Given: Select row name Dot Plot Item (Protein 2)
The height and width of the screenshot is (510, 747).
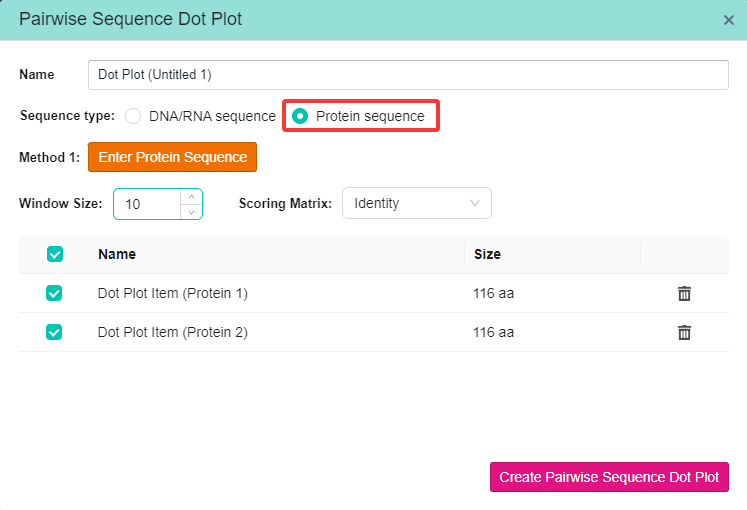Looking at the screenshot, I should coord(173,332).
